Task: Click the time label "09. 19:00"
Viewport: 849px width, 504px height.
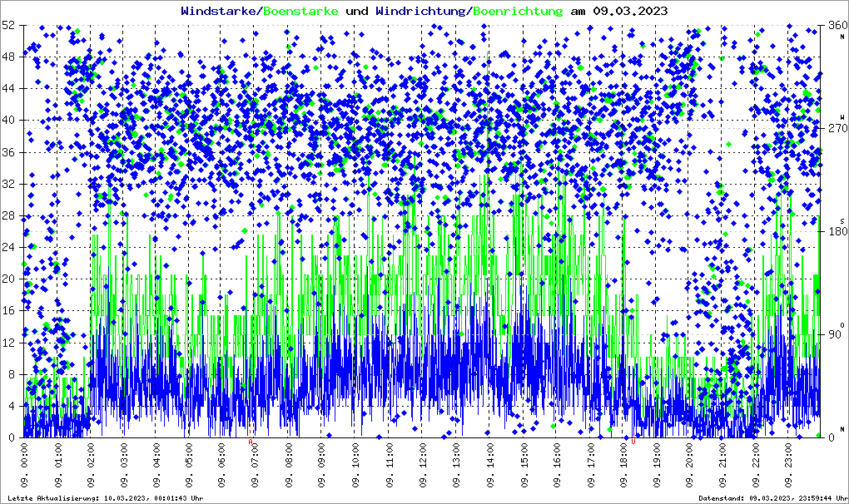Action: pyautogui.click(x=657, y=465)
